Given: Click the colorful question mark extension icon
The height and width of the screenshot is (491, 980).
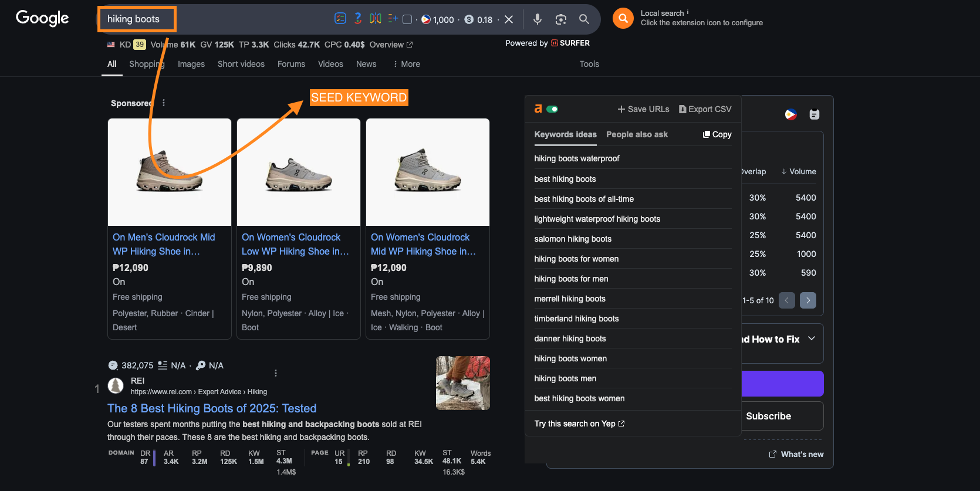Looking at the screenshot, I should 358,19.
